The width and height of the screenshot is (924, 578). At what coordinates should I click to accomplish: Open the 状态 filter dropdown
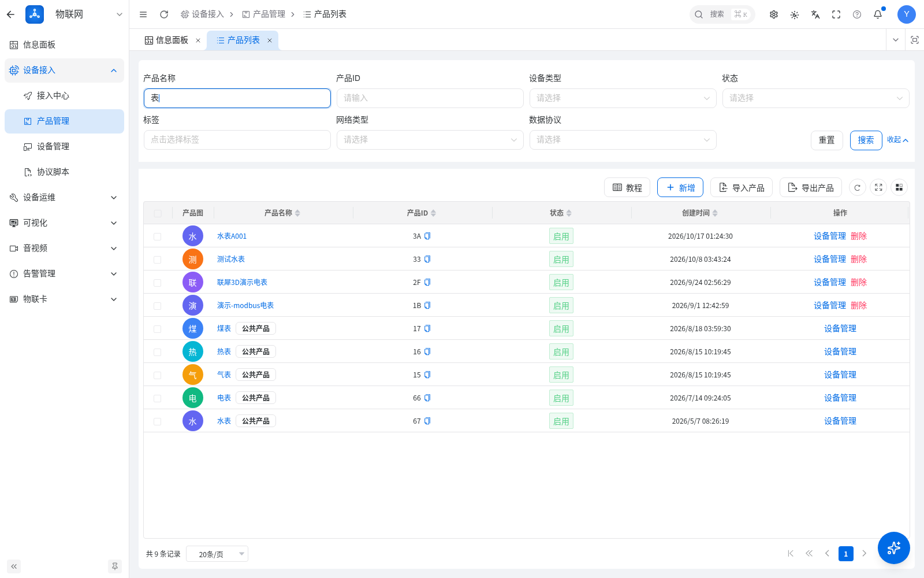pos(815,98)
